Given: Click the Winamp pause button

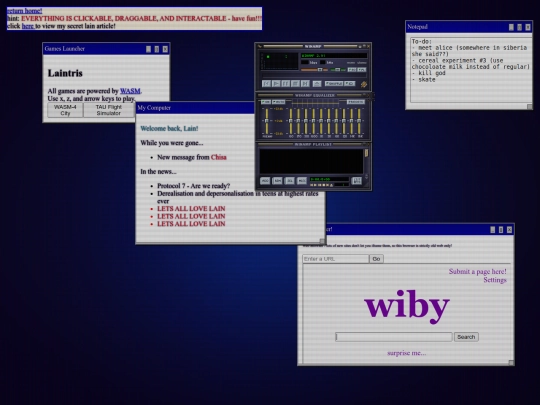Looking at the screenshot, I should click(286, 84).
